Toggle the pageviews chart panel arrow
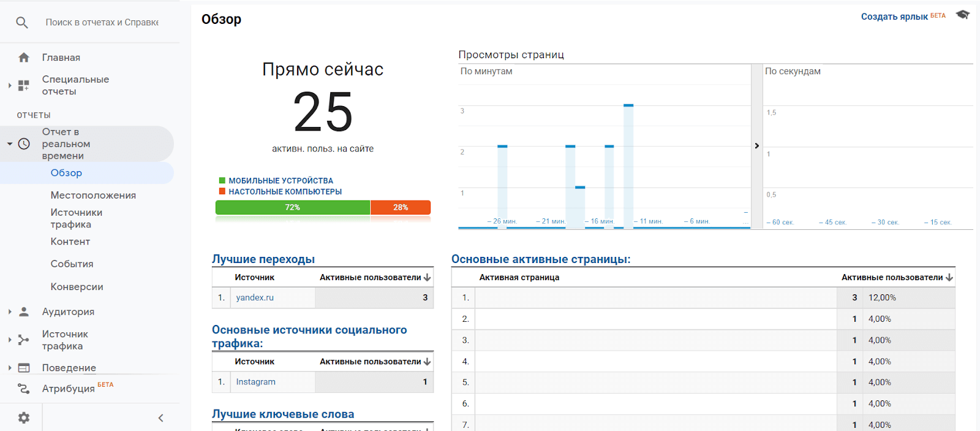This screenshot has height=431, width=980. 757,146
